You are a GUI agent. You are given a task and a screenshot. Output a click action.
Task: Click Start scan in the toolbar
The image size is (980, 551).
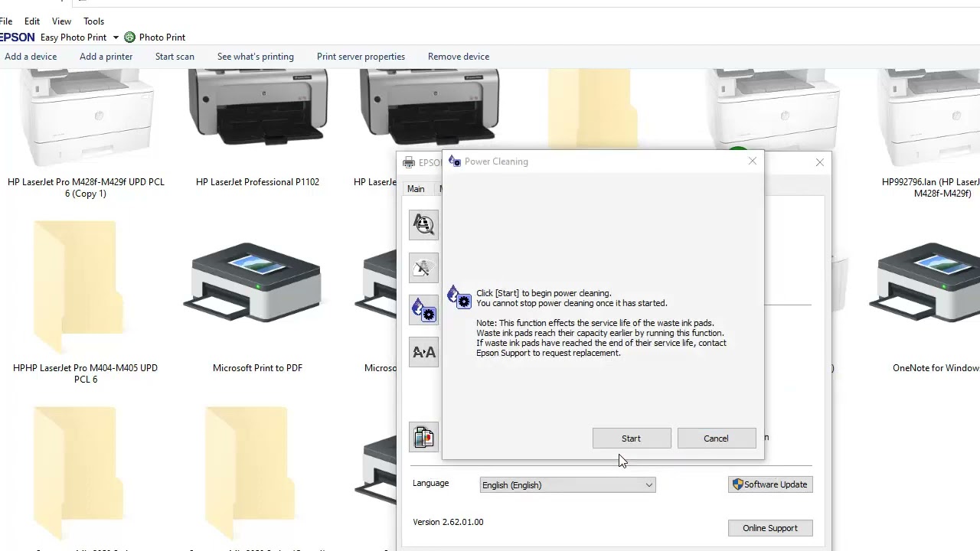click(x=175, y=57)
